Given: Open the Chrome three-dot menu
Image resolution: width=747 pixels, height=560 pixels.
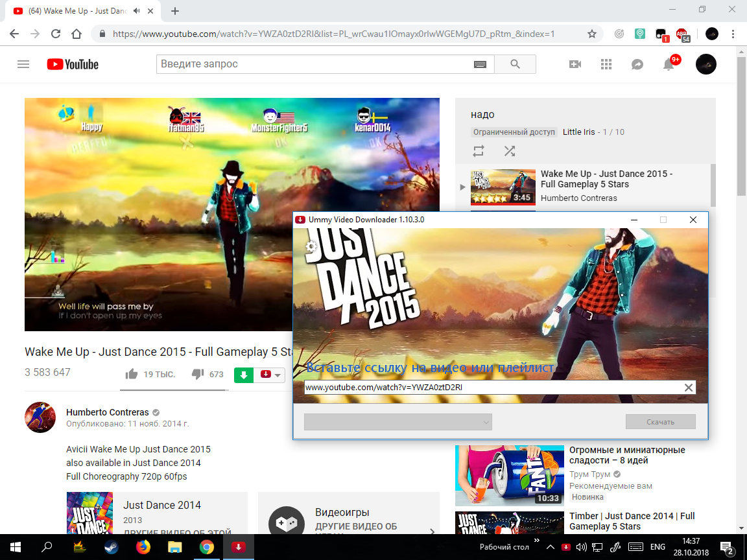Looking at the screenshot, I should 733,34.
